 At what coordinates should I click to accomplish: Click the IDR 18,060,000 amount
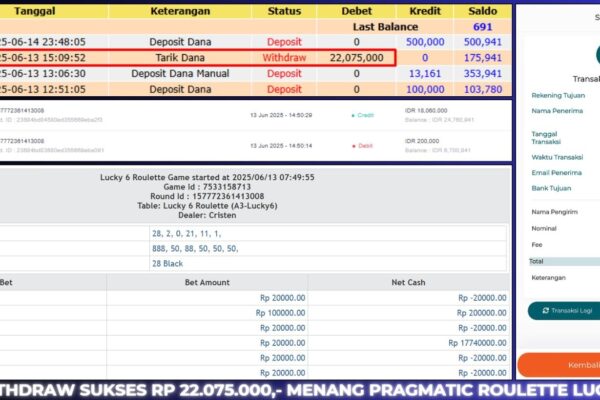click(426, 111)
